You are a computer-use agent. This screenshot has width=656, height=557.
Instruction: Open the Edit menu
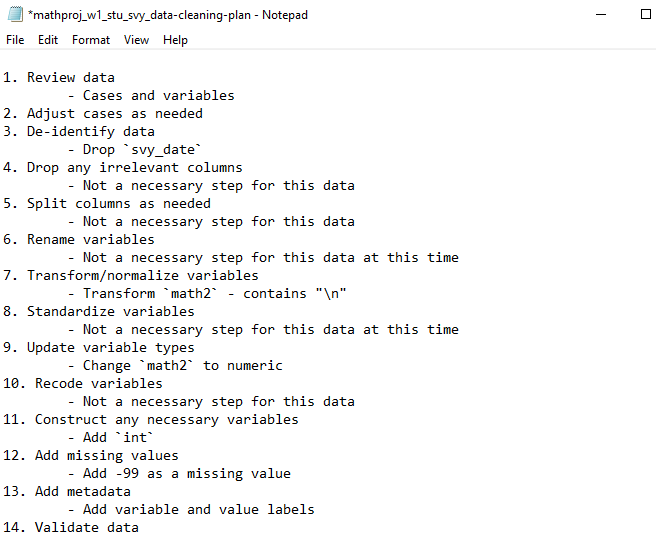click(48, 40)
